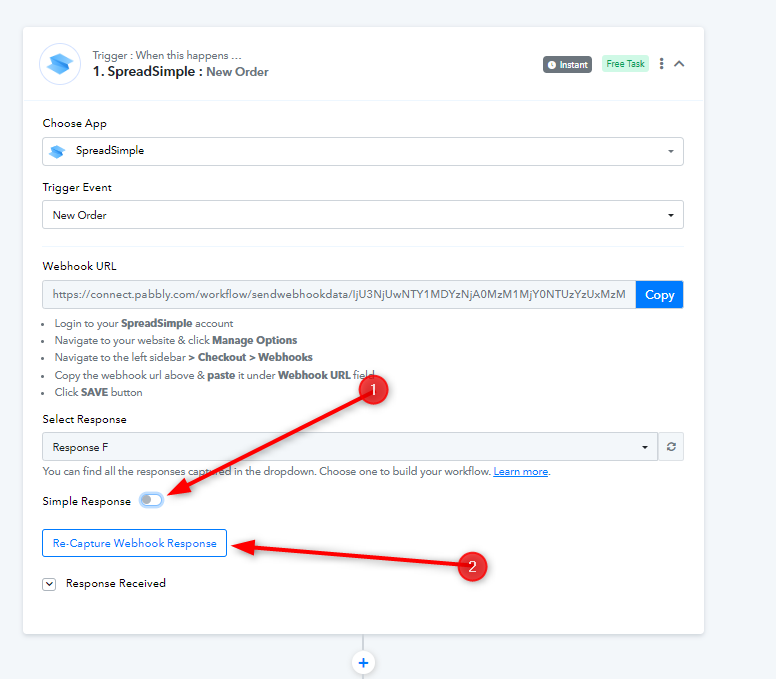Open the Trigger Event dropdown
Viewport: 776px width, 679px height.
(x=363, y=215)
